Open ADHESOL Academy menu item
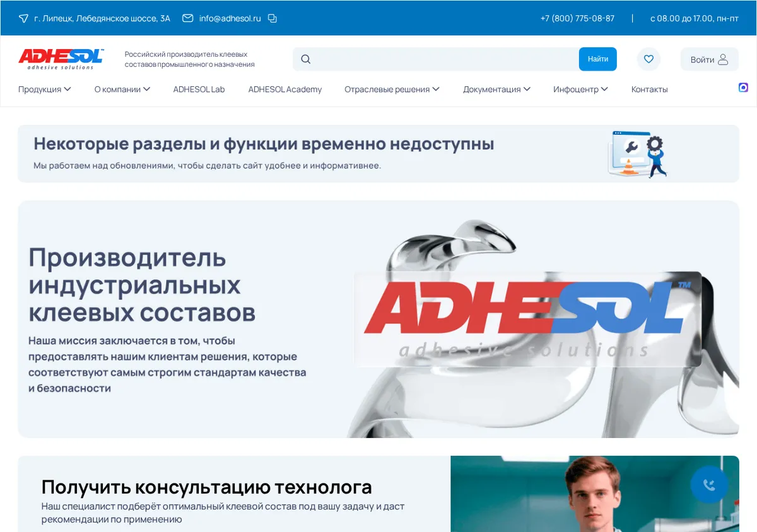Viewport: 757px width, 532px height. [x=285, y=90]
